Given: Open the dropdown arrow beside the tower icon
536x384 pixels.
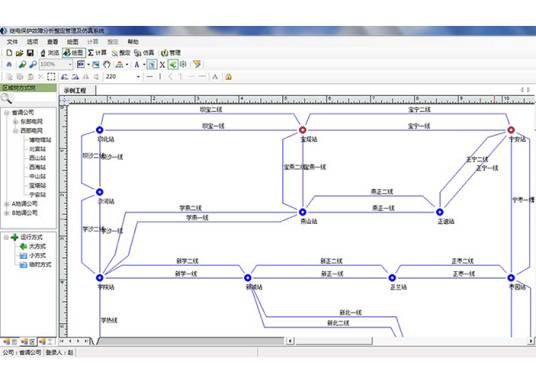Looking at the screenshot, I should (127, 64).
